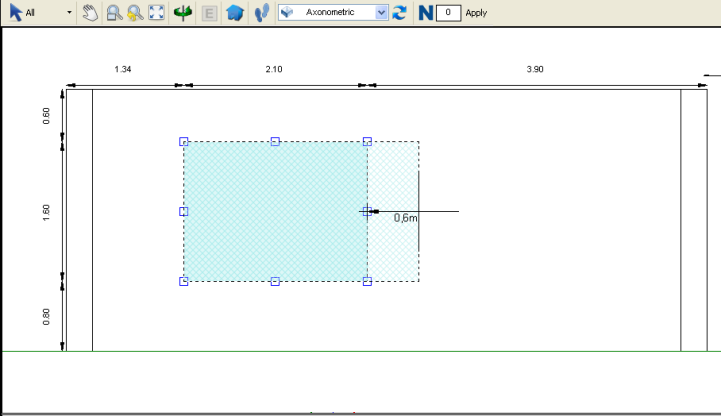This screenshot has width=721, height=416.
Task: Select the arrow selection tool
Action: pyautogui.click(x=16, y=12)
